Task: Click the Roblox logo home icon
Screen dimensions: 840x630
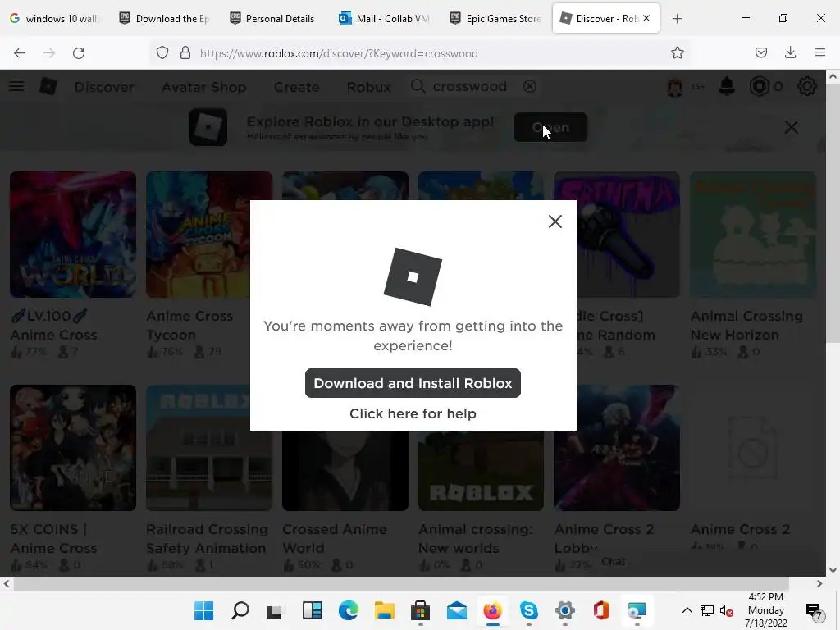Action: tap(48, 86)
